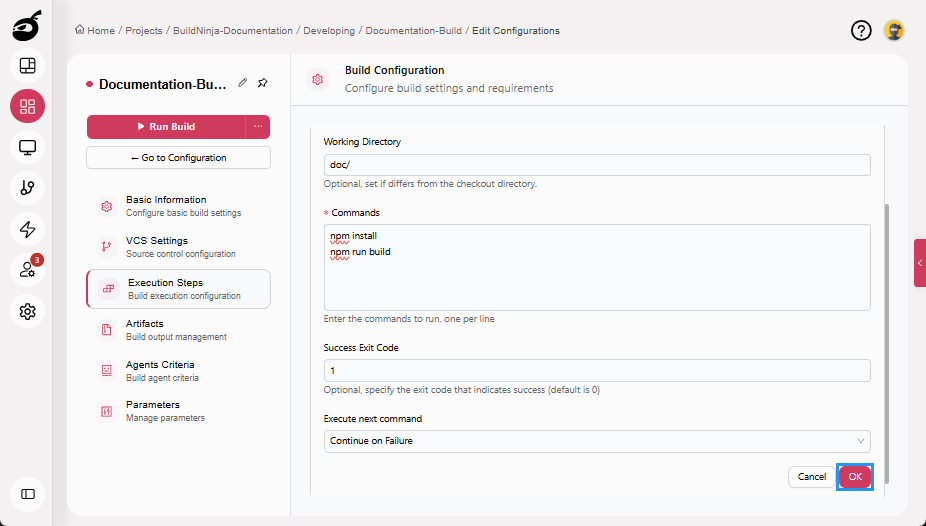Open user management icon with badge 3
The image size is (926, 526).
(27, 270)
